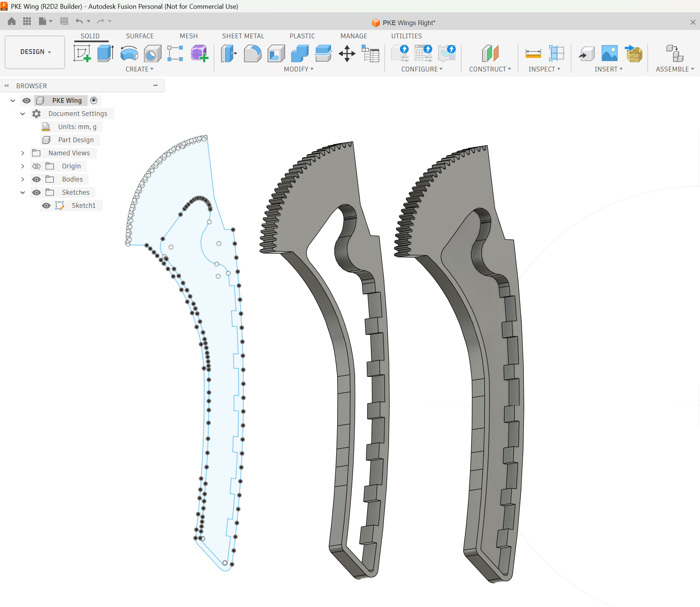Switch to the MANAGE tab
This screenshot has width=700, height=607.
pos(354,36)
